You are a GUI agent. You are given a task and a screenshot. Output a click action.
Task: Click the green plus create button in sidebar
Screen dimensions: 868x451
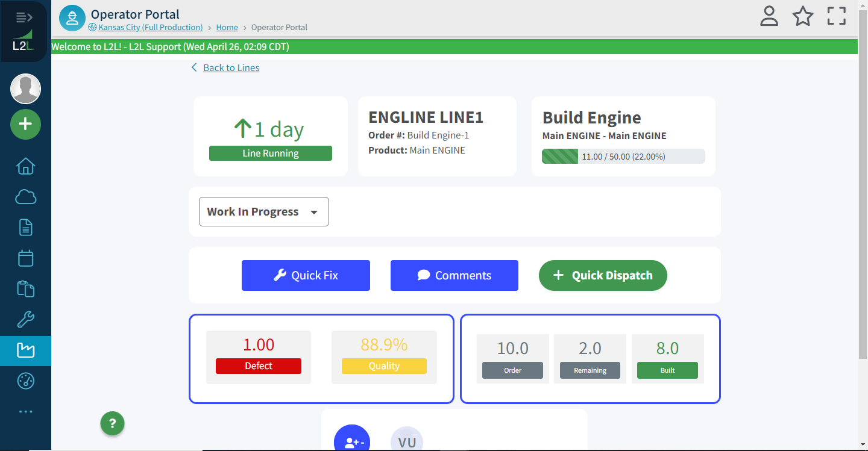point(25,125)
